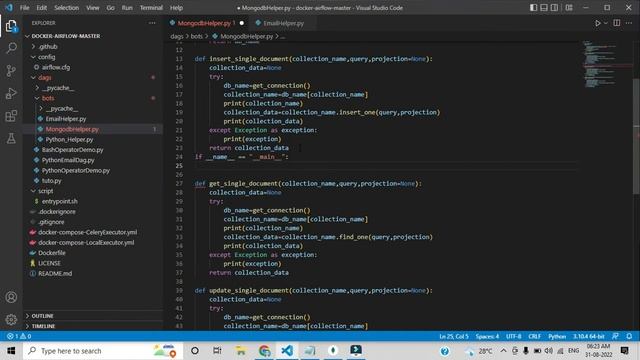The height and width of the screenshot is (360, 640).
Task: Open the Manage gear settings
Action: tap(11, 319)
